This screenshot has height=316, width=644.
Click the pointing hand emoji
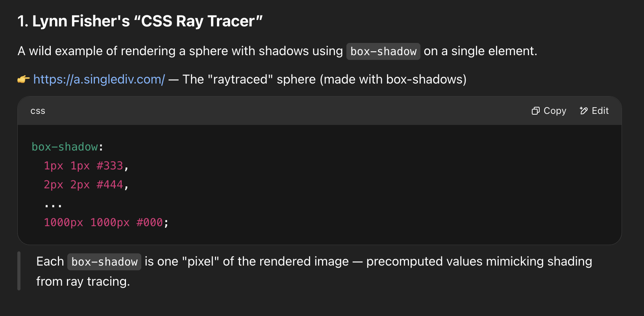[x=24, y=80]
